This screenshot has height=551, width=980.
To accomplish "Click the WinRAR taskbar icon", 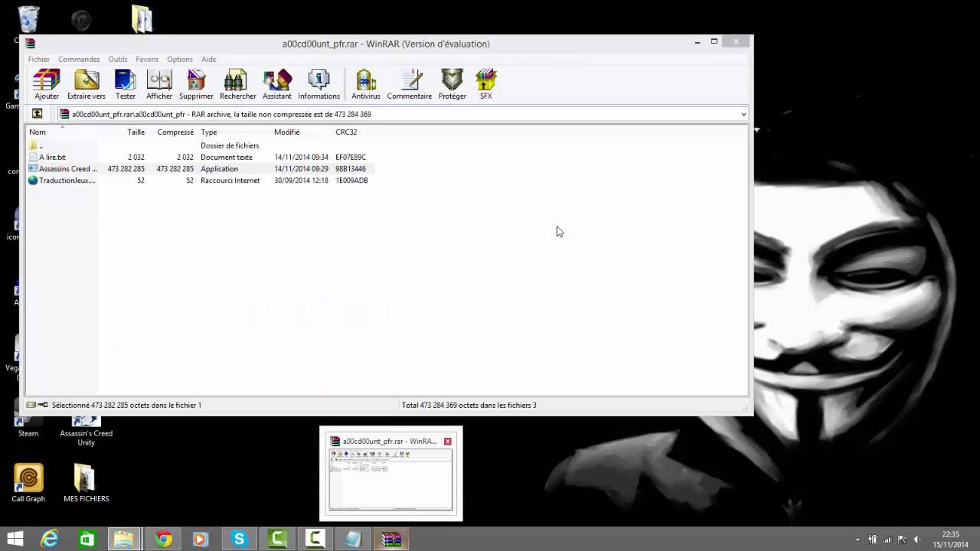I will click(391, 539).
